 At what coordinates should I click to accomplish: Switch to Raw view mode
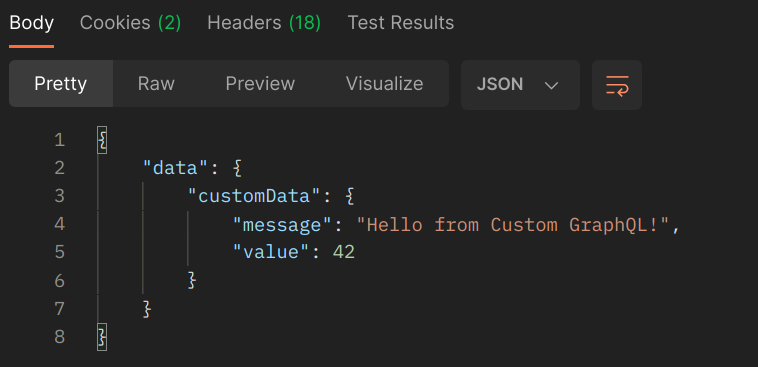coord(156,84)
